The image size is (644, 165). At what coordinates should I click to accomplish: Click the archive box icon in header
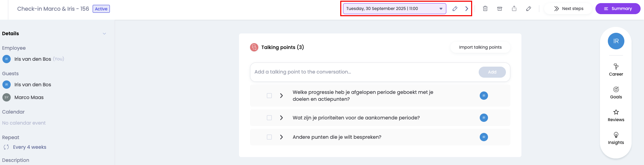point(500,9)
